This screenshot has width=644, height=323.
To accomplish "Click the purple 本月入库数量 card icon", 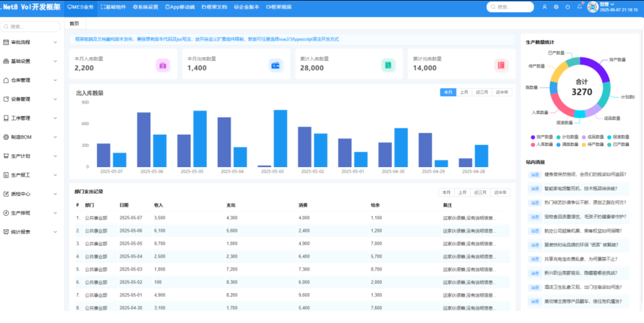I will point(163,65).
